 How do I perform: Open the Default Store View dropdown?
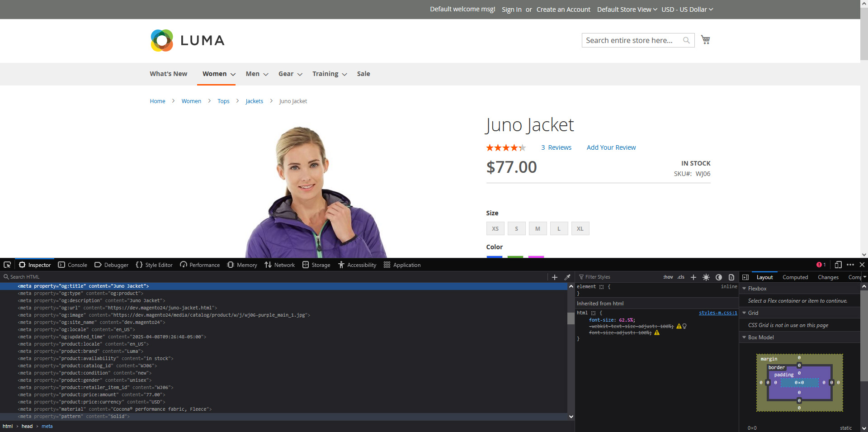[x=627, y=9]
